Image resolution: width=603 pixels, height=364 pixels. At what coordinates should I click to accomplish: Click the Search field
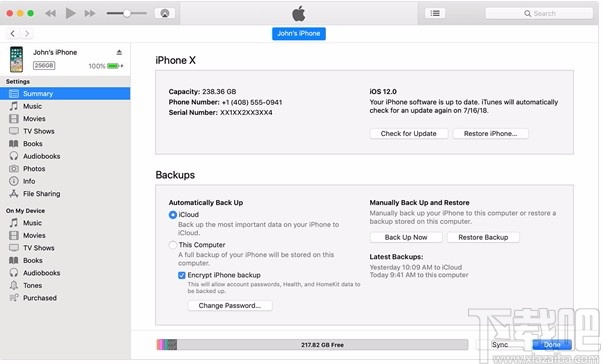pyautogui.click(x=539, y=13)
